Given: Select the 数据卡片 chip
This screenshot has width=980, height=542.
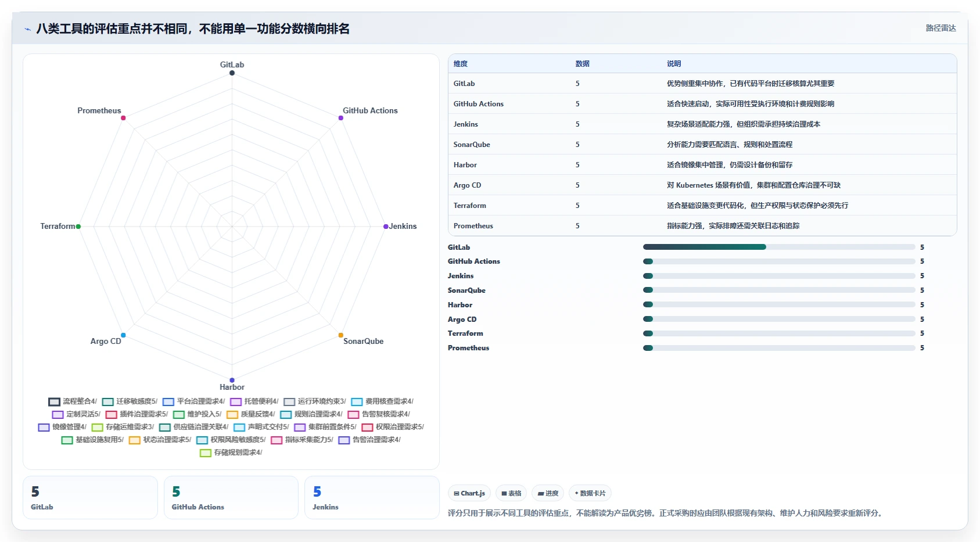Looking at the screenshot, I should tap(590, 493).
